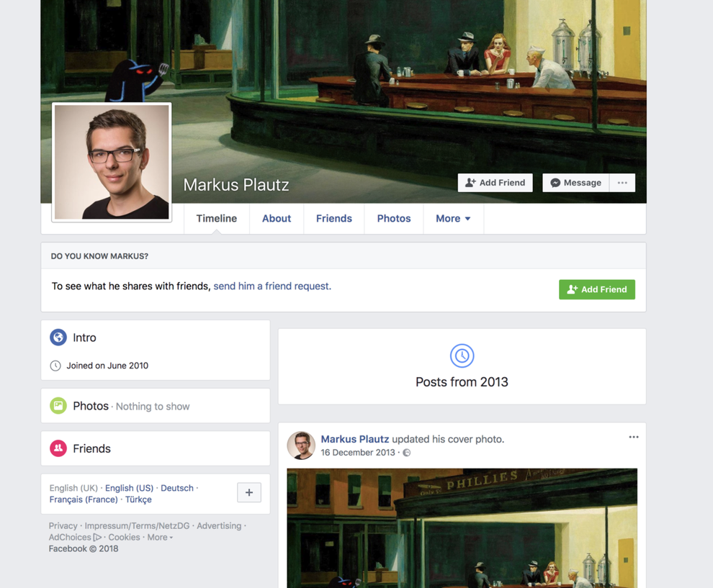Screen dimensions: 713x588
Task: Expand the More dropdown tab
Action: 453,219
